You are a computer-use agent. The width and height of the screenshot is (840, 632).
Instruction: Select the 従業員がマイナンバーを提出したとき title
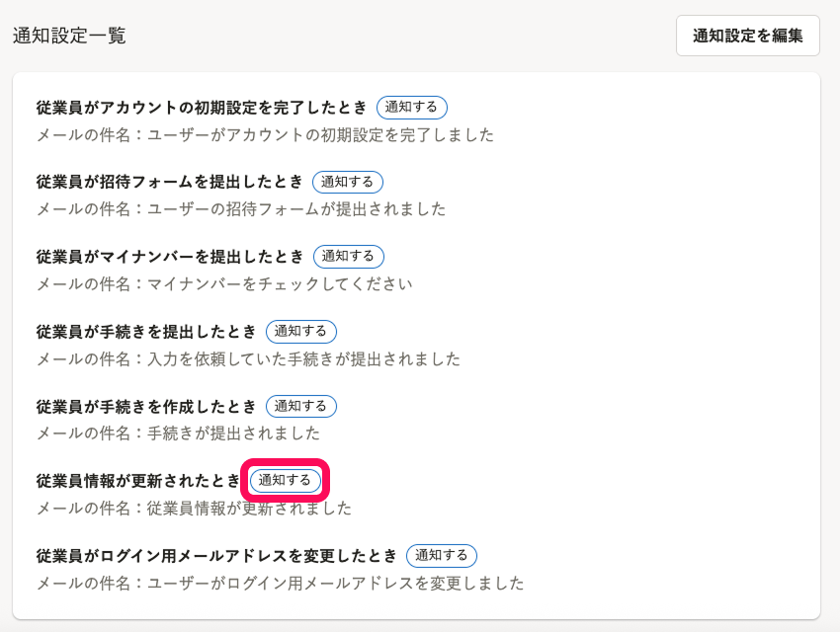(x=170, y=257)
